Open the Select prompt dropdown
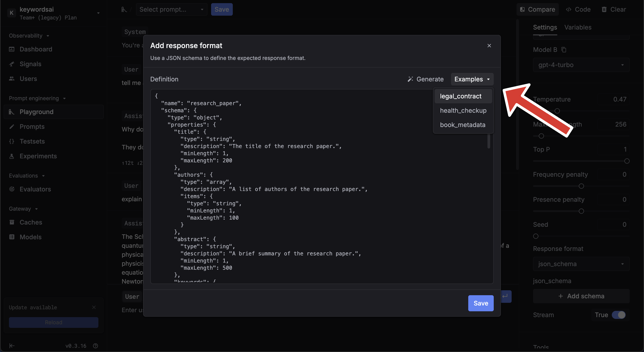This screenshot has width=644, height=352. [x=172, y=9]
